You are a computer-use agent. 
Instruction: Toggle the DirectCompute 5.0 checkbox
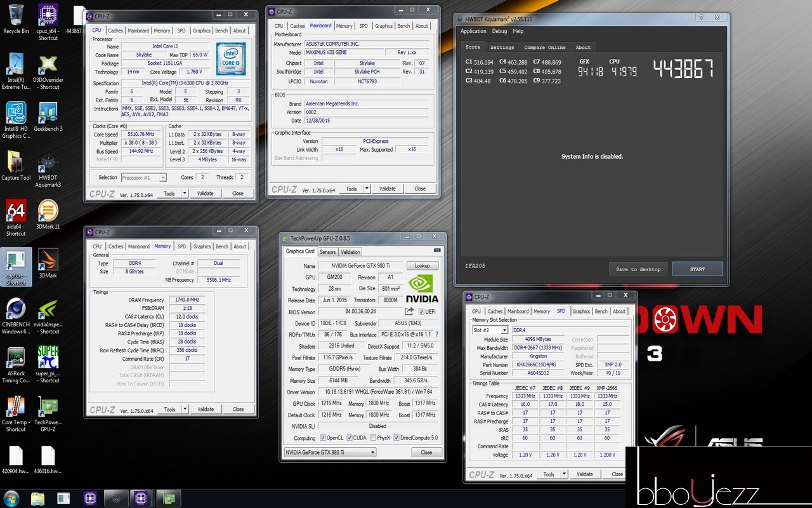tap(397, 438)
